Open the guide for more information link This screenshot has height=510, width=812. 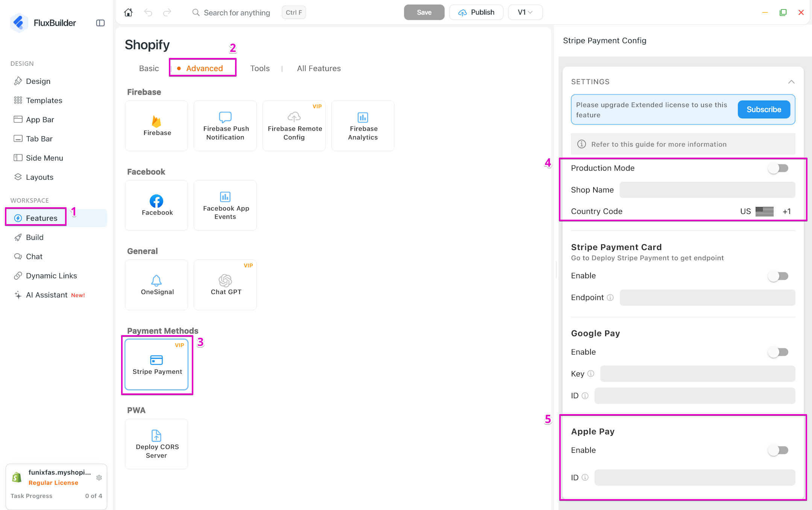[659, 144]
